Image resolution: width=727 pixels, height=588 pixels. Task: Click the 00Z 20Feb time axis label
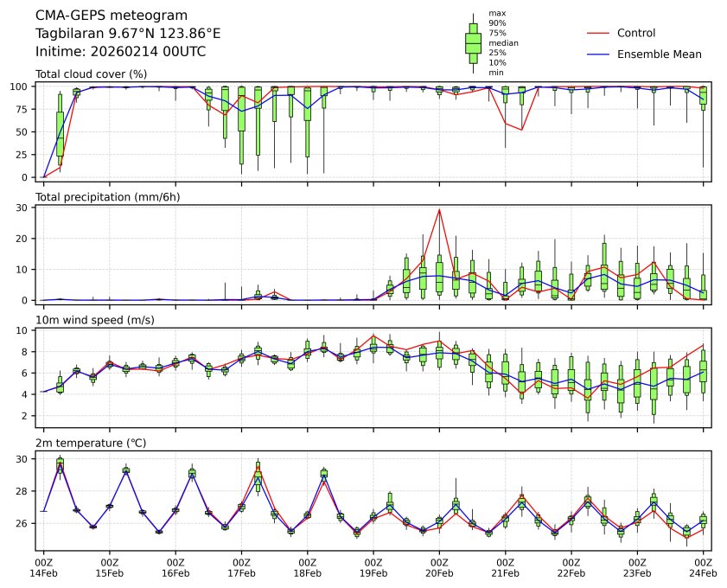pos(439,566)
